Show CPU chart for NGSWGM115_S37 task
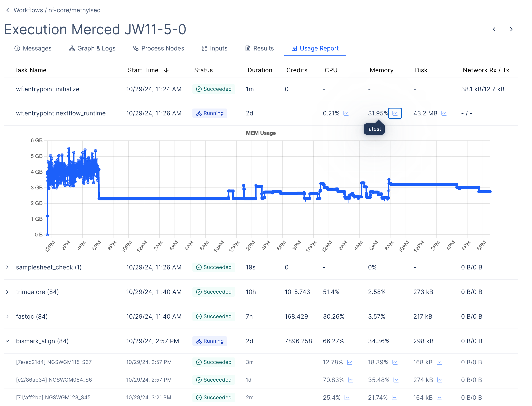The image size is (532, 406). click(349, 362)
